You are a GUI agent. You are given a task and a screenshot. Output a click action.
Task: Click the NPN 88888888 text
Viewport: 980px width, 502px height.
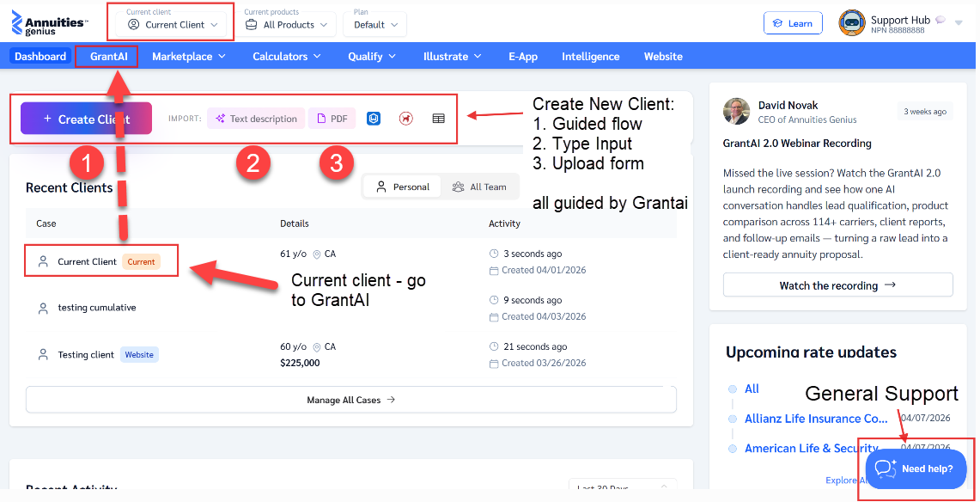(898, 30)
